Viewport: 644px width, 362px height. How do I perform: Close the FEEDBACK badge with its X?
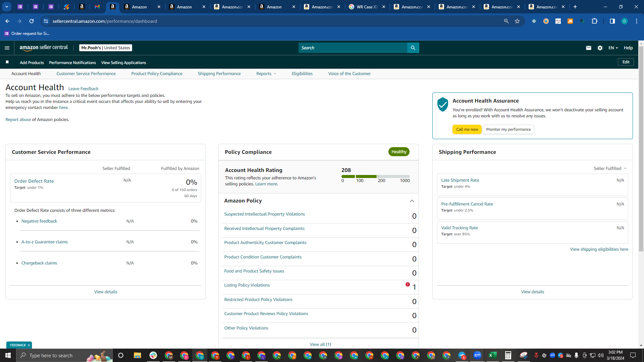(x=29, y=345)
